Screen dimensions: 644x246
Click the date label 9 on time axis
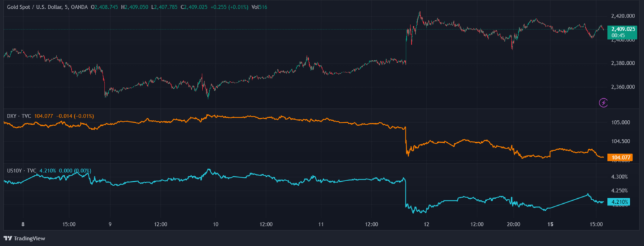point(110,224)
